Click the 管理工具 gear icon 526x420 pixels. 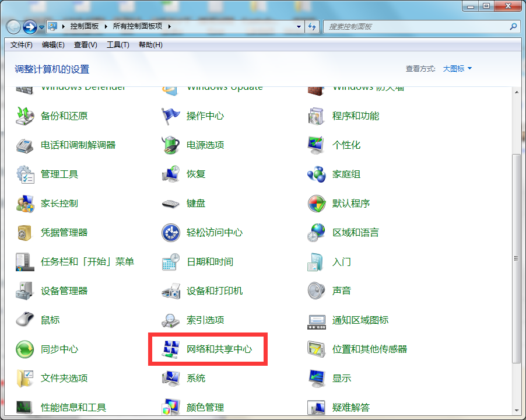[25, 174]
